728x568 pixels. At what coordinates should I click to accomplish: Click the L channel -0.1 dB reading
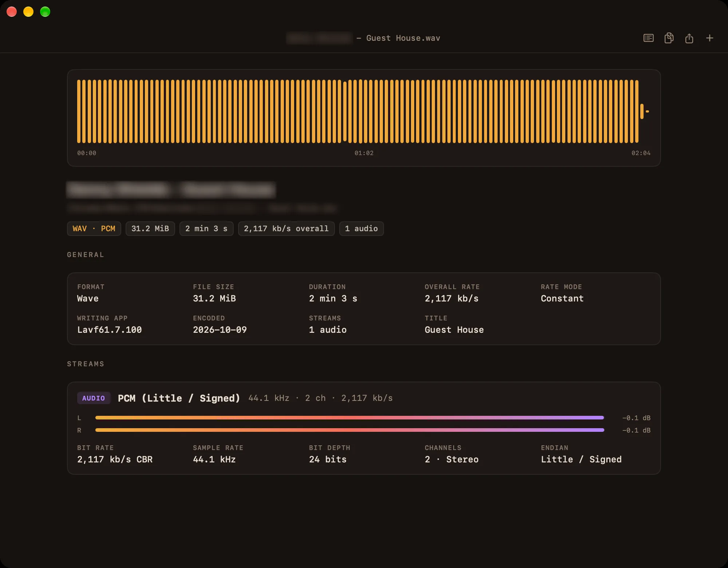636,418
